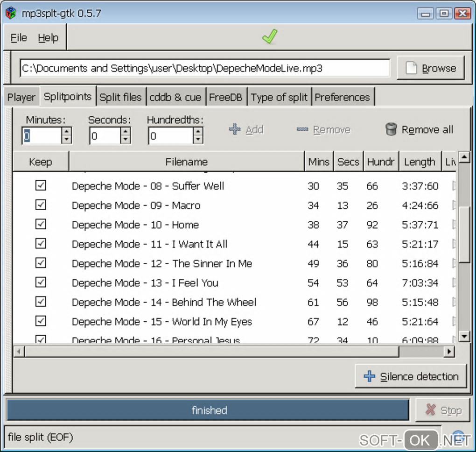Viewport: 476px width, 452px height.
Task: Click the mp3splt-gtk application icon in title bar
Action: pyautogui.click(x=11, y=13)
